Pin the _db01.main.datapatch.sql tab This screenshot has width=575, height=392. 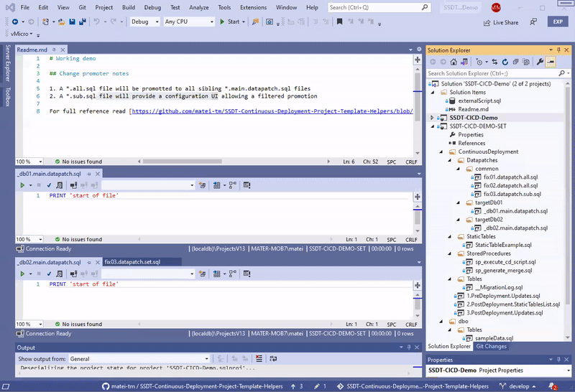coord(88,174)
